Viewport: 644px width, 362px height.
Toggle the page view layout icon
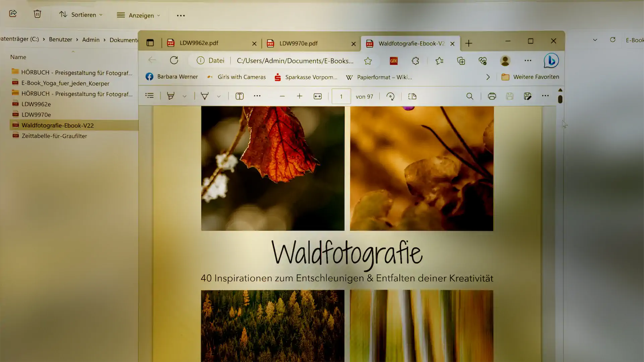412,97
